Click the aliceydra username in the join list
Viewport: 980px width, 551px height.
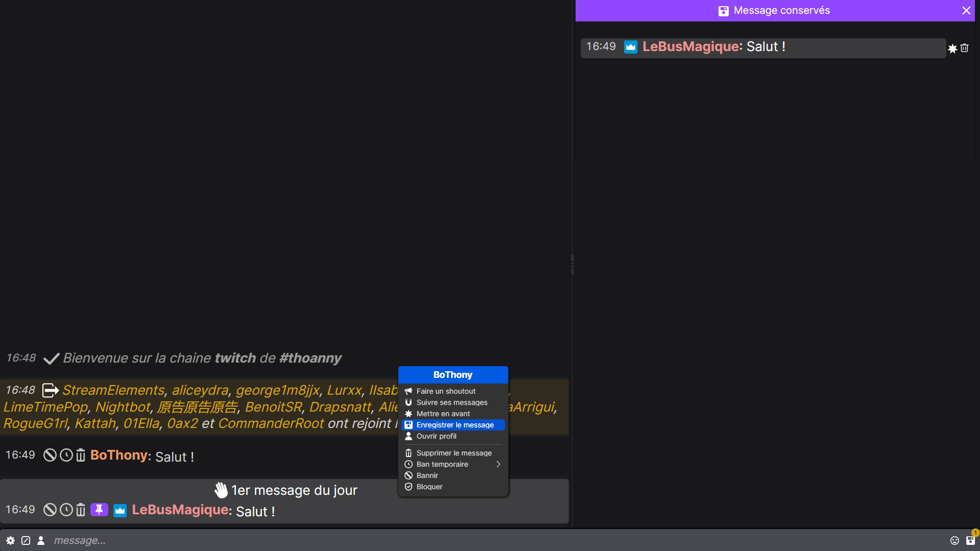tap(200, 390)
